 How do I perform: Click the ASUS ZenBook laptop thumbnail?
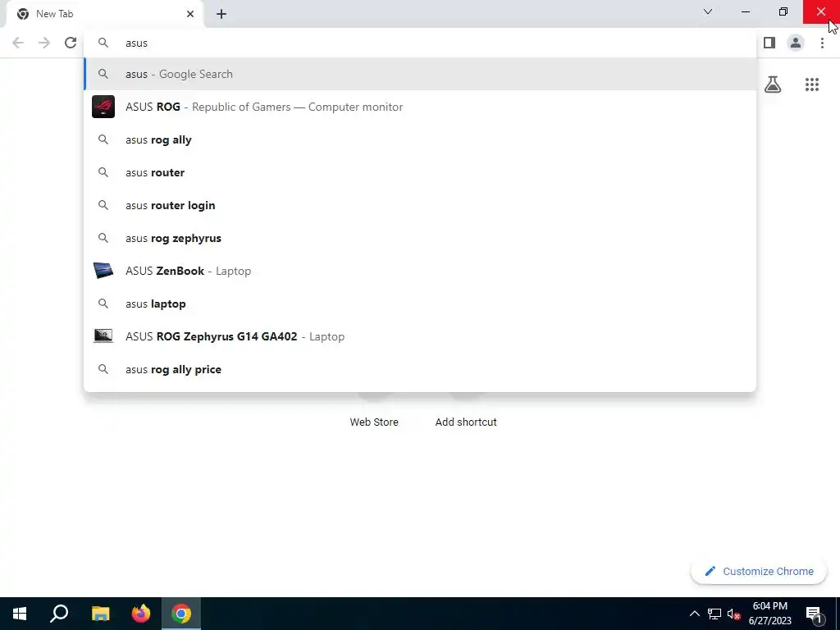coord(103,271)
